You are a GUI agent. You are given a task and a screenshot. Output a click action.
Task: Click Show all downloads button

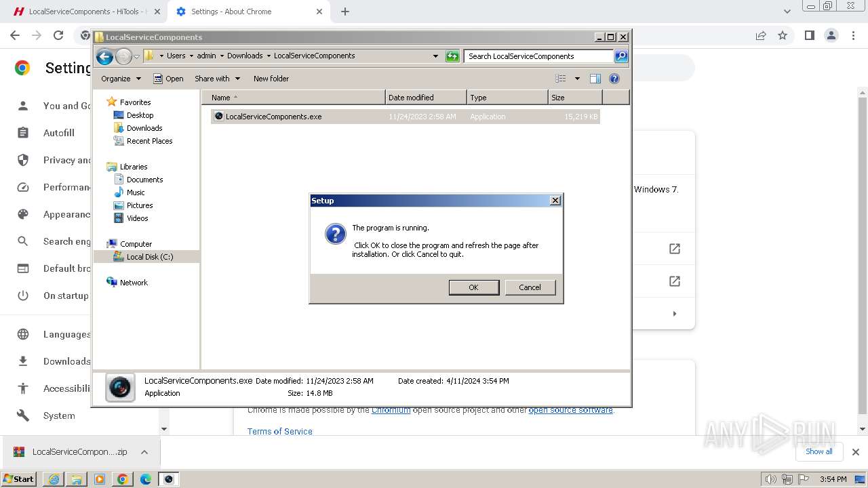click(x=818, y=451)
